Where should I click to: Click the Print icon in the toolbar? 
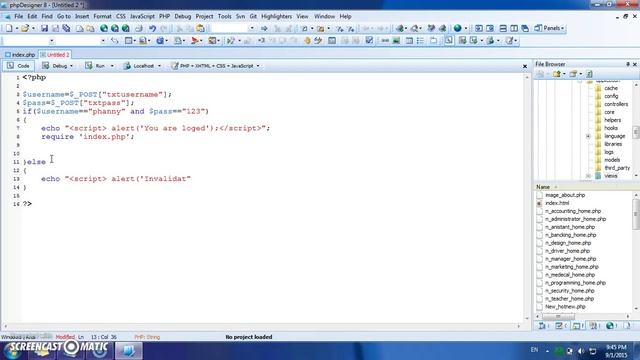[139, 28]
